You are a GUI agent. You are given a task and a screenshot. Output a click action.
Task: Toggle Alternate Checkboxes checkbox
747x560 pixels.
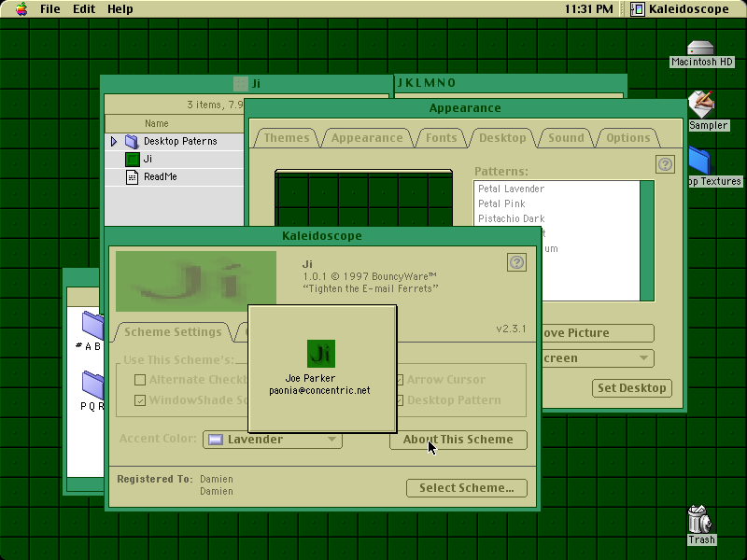[140, 380]
